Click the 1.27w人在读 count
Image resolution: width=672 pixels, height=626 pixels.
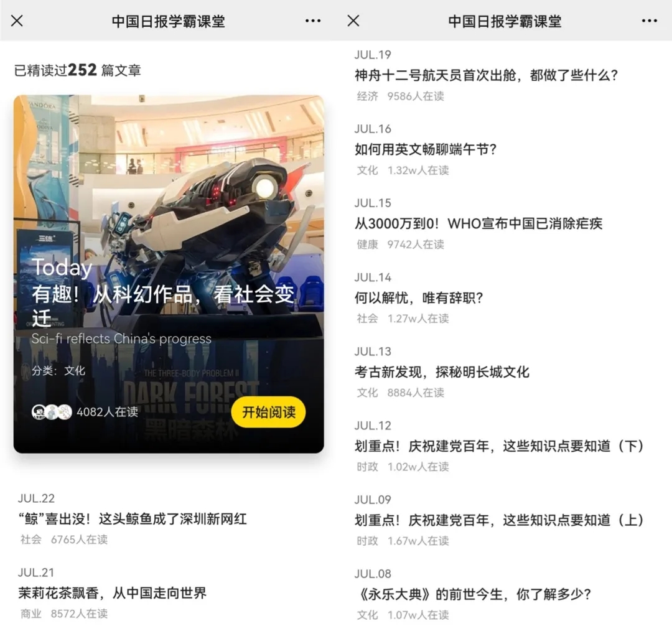click(x=418, y=319)
